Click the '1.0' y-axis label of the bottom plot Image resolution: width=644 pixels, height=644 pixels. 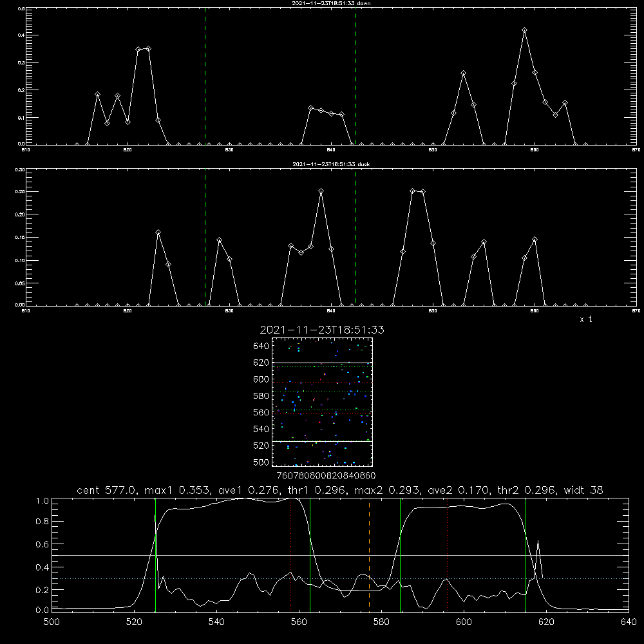pyautogui.click(x=43, y=501)
